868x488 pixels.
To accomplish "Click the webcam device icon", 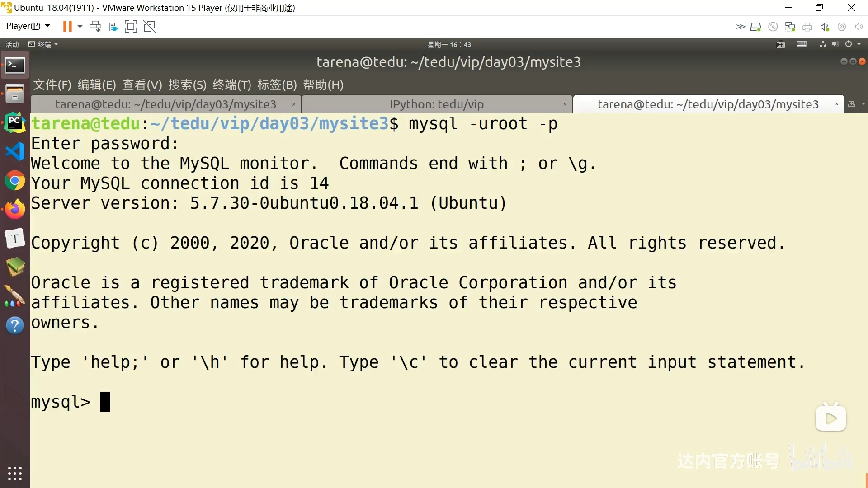I will coord(842,27).
